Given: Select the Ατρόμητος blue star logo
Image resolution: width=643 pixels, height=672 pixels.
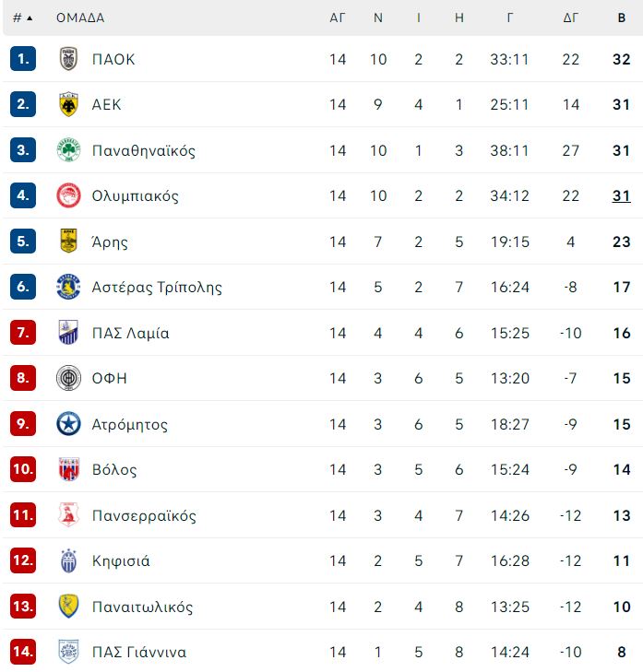Looking at the screenshot, I should (x=68, y=424).
